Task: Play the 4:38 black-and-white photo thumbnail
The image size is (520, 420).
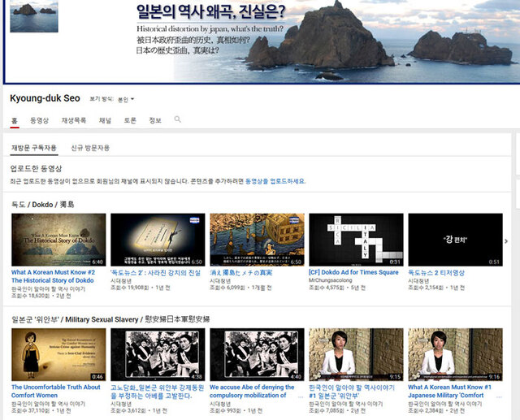Action: tap(158, 355)
